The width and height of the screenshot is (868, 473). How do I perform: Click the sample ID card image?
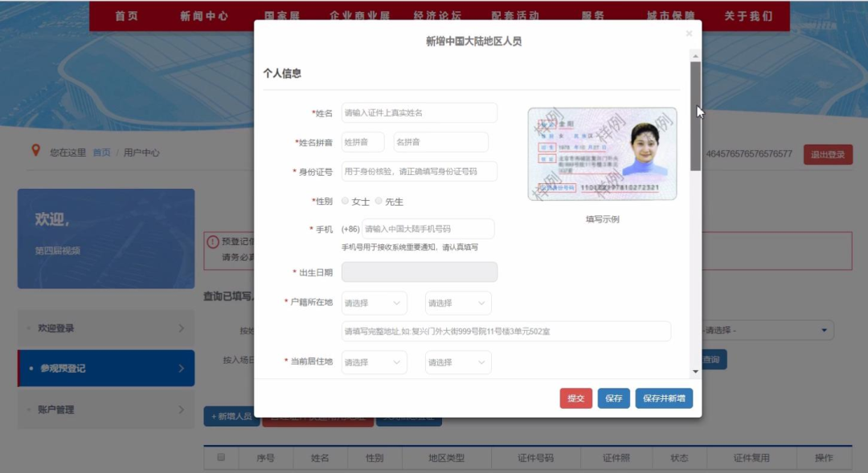602,154
